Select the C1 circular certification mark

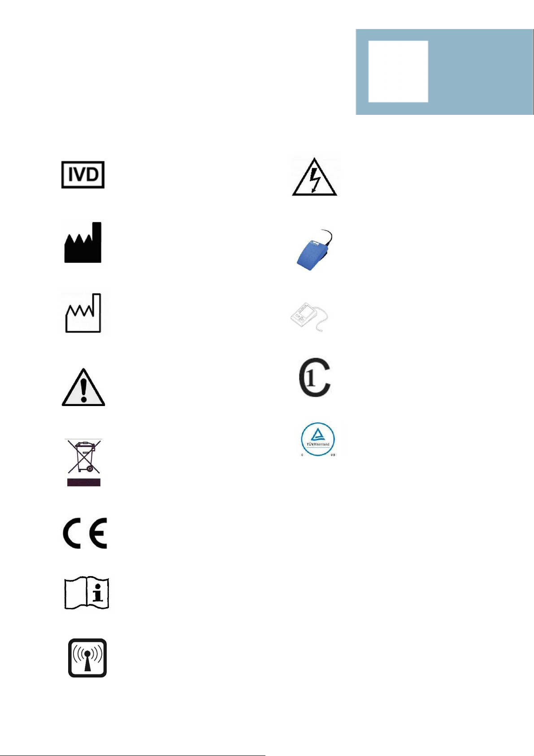(x=315, y=378)
